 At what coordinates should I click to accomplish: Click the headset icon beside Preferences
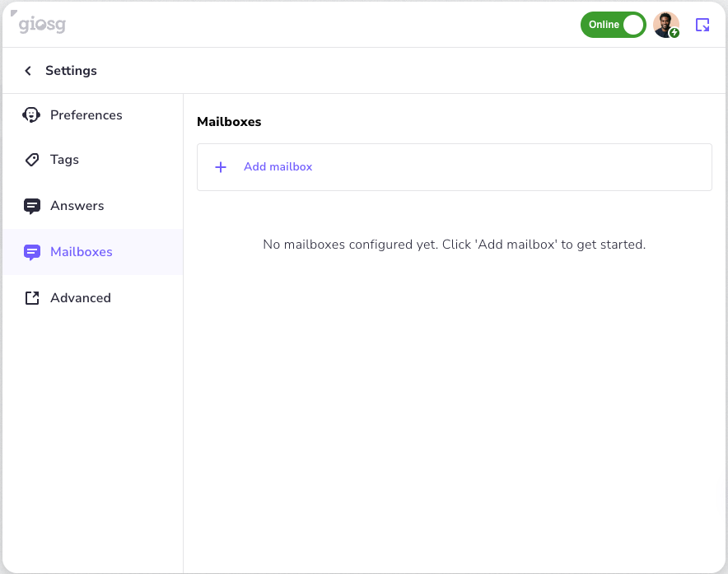[x=30, y=114]
